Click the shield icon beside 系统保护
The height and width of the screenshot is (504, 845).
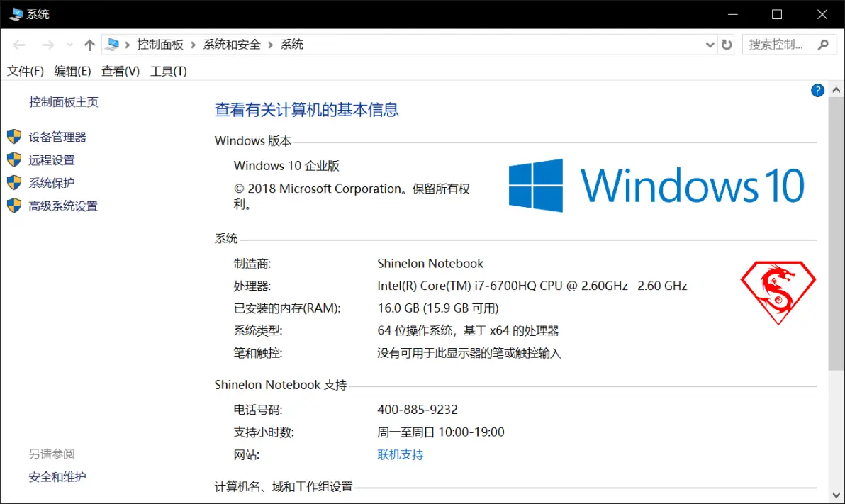pyautogui.click(x=14, y=182)
